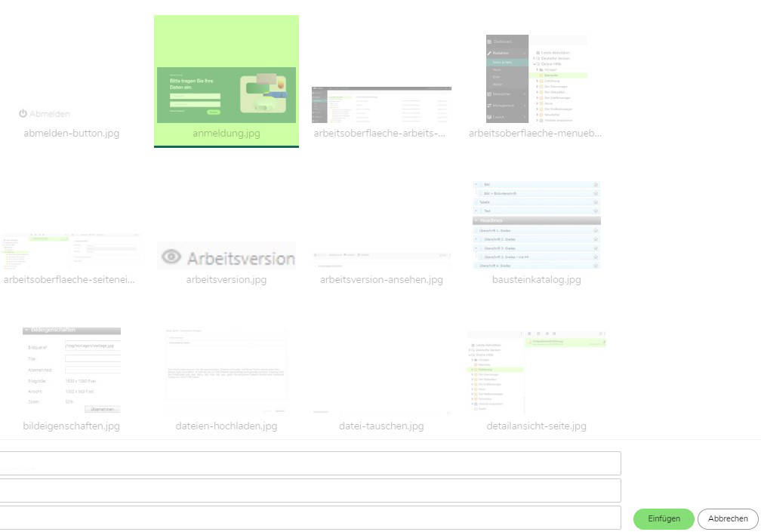
Task: Focus the text field beside Einfügen
Action: click(x=310, y=518)
